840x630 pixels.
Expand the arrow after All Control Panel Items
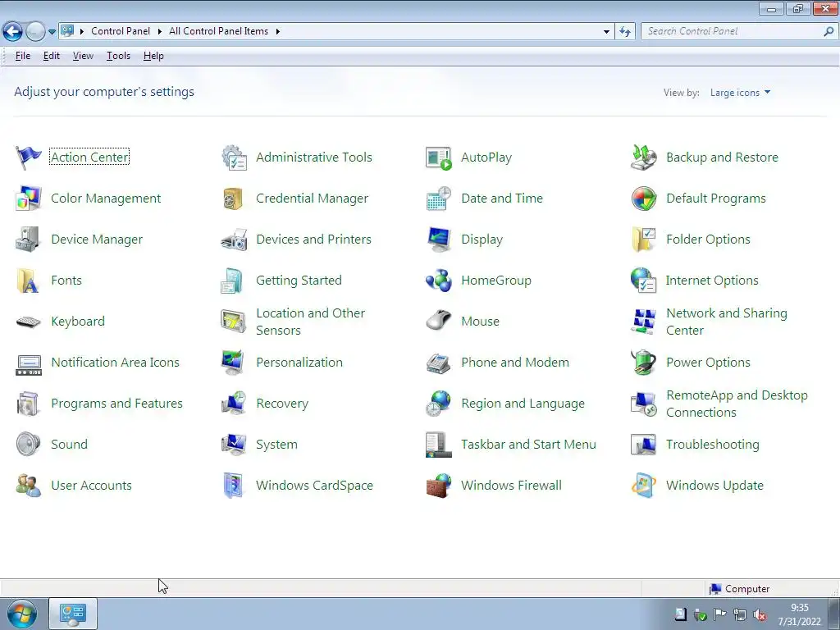pos(277,32)
